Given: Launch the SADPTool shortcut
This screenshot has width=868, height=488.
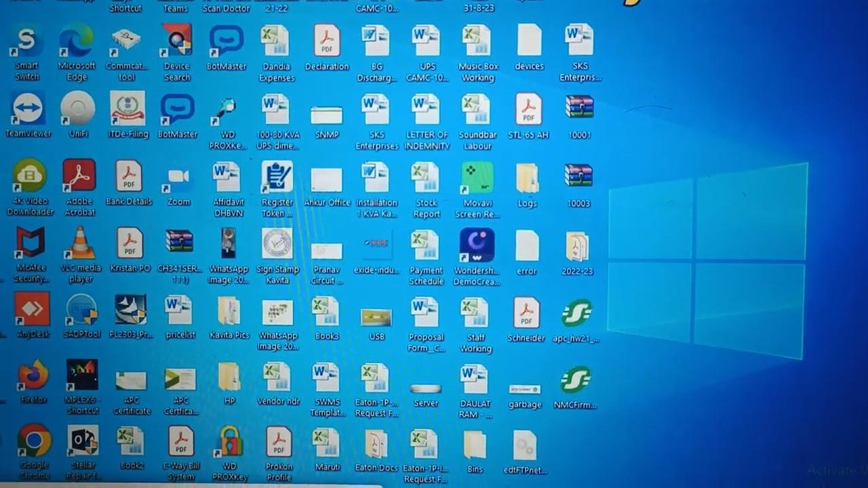Looking at the screenshot, I should (x=82, y=309).
